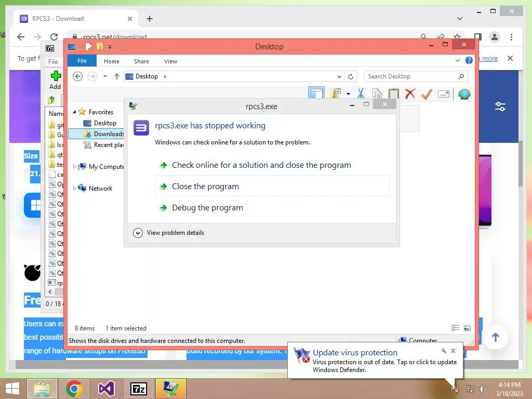Screen dimensions: 532x399
Task: Click the red X Delete icon in Explorer
Action: [410, 94]
